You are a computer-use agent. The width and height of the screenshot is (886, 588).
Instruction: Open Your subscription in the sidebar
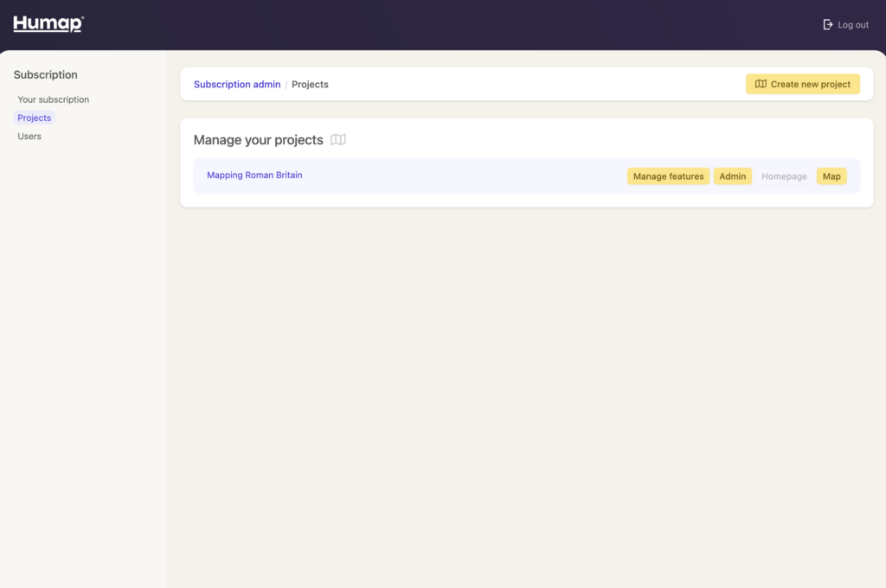click(53, 99)
